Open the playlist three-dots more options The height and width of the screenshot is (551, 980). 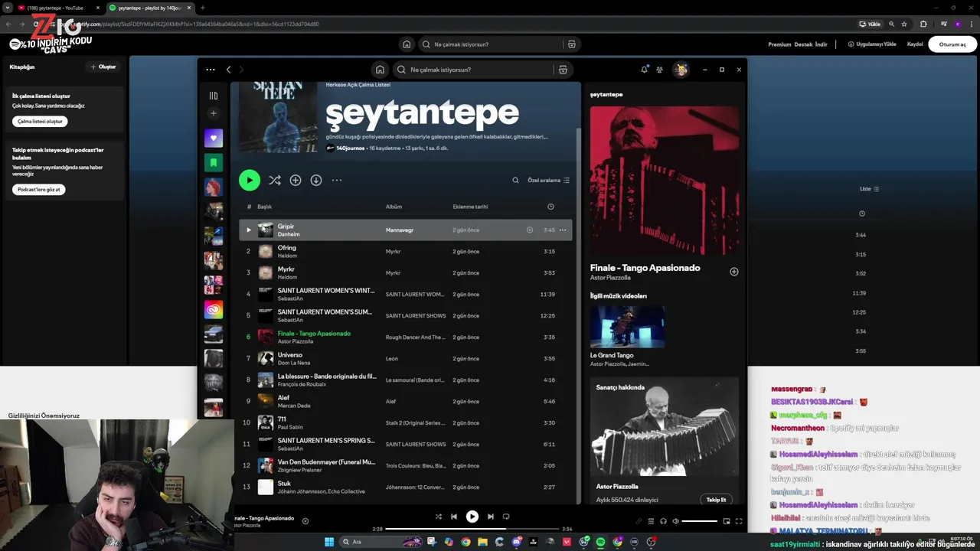point(336,180)
